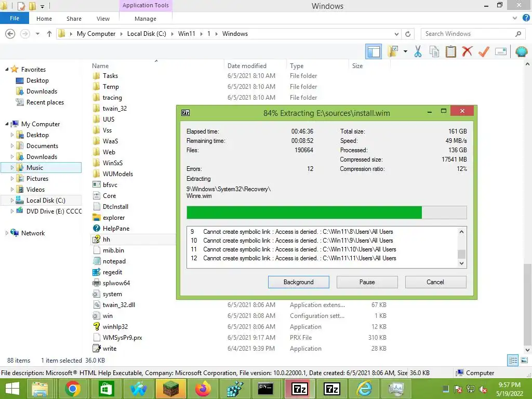
Task: Click the Help question mark icon
Action: point(526,18)
